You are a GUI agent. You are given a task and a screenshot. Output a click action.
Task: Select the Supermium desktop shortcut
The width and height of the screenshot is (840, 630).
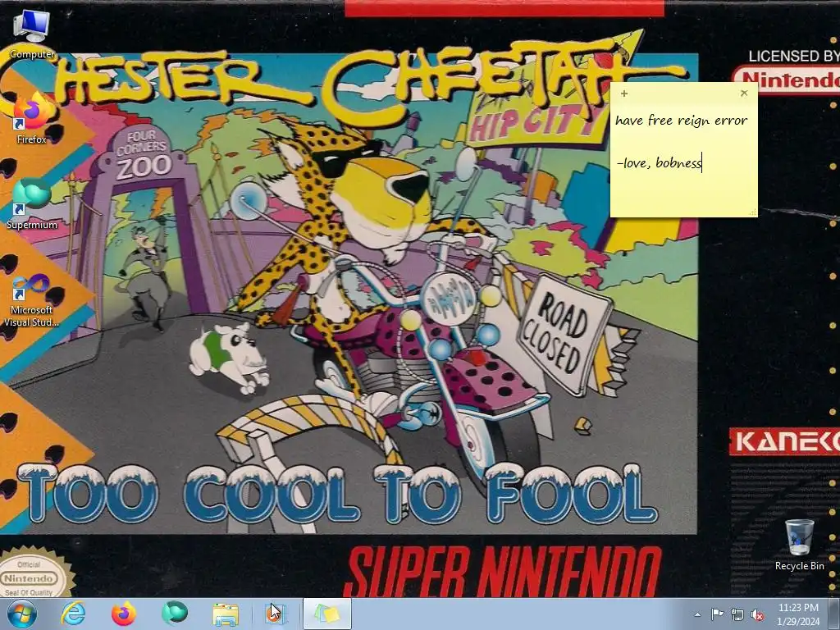click(x=32, y=203)
